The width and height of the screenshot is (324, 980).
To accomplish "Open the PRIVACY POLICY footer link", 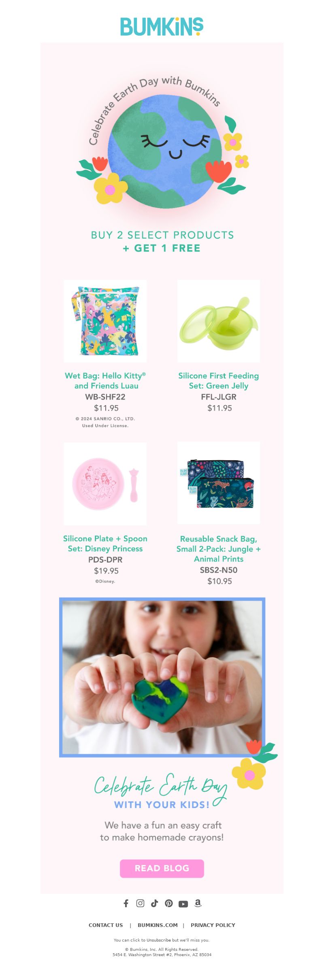I will tap(213, 925).
